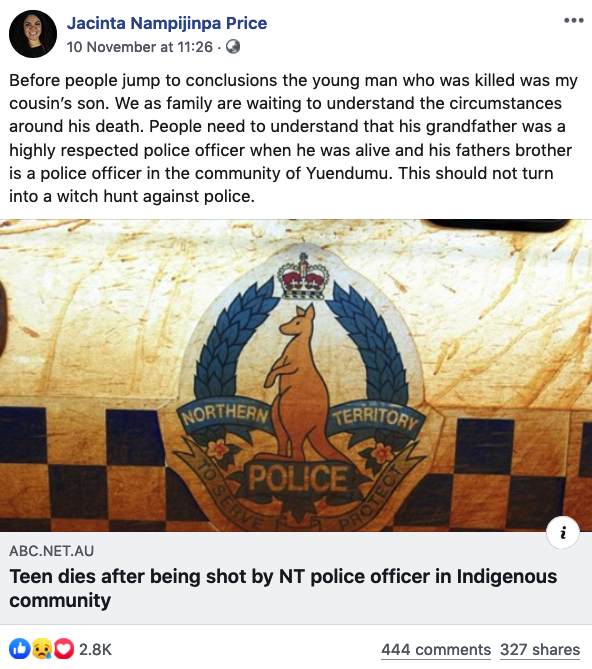
Task: Click the blue Like reaction icon
Action: click(20, 649)
